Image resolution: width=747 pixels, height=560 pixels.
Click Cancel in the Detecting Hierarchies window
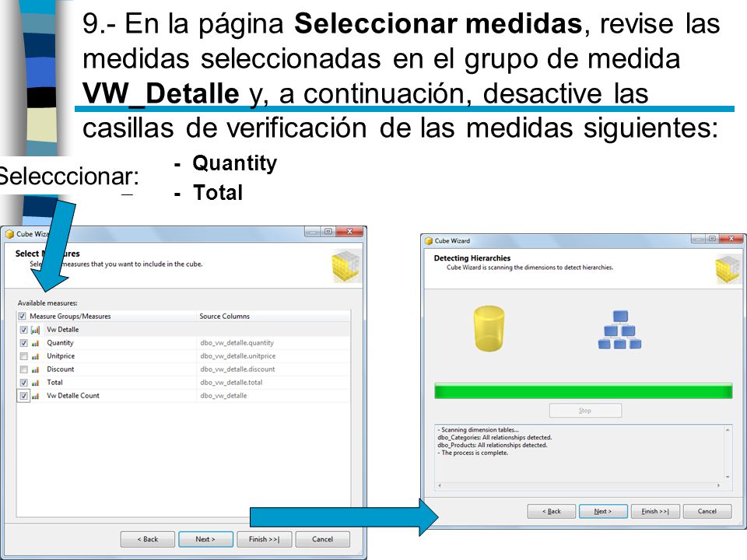(x=707, y=512)
